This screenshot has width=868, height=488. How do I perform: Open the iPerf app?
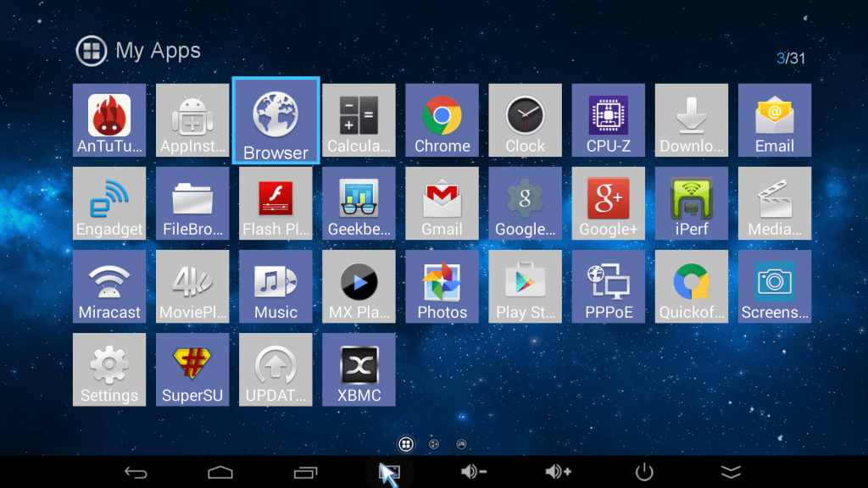692,203
